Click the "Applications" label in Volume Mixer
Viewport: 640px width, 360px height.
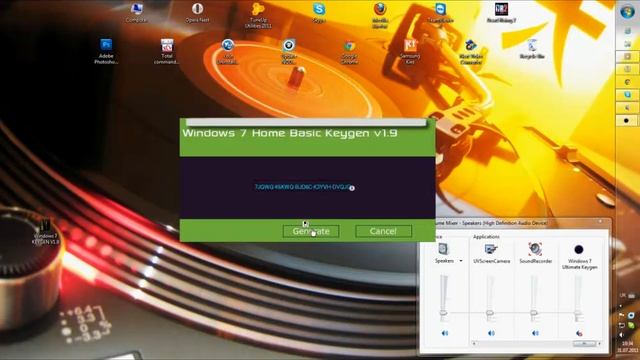[486, 237]
